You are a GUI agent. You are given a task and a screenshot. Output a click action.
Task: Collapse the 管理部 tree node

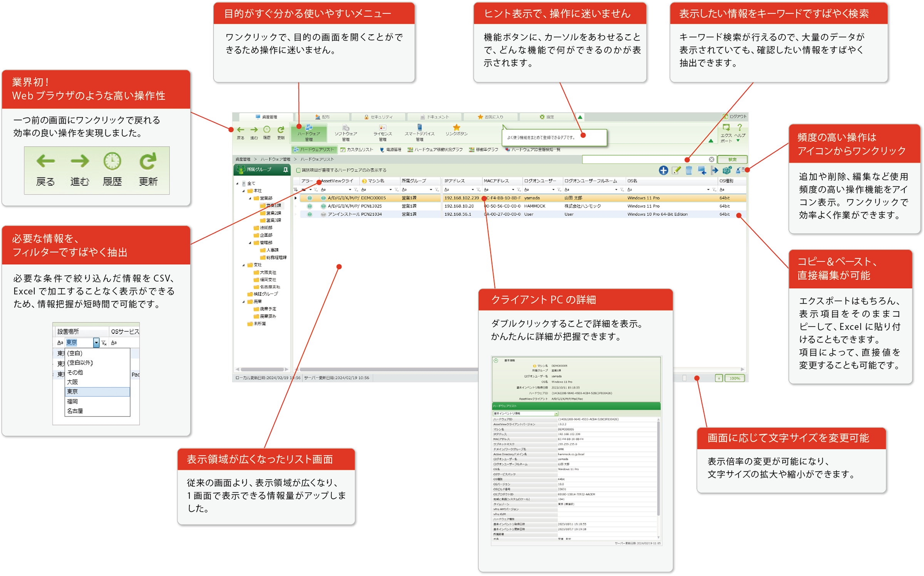coord(250,243)
